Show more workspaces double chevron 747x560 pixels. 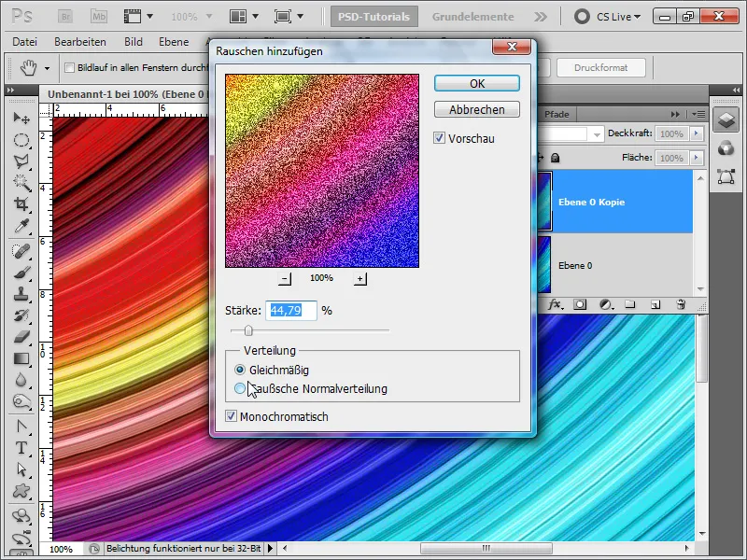pos(541,17)
